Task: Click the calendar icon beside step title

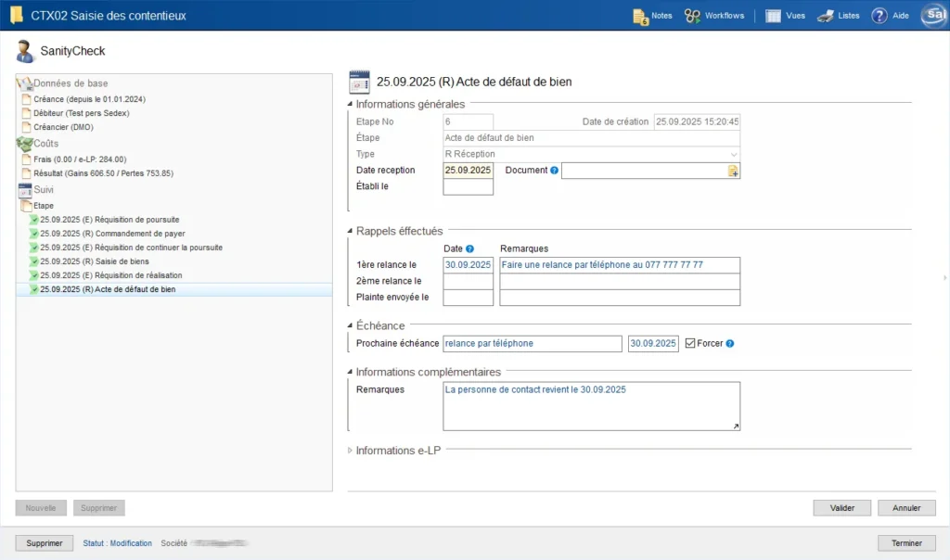Action: pos(359,82)
